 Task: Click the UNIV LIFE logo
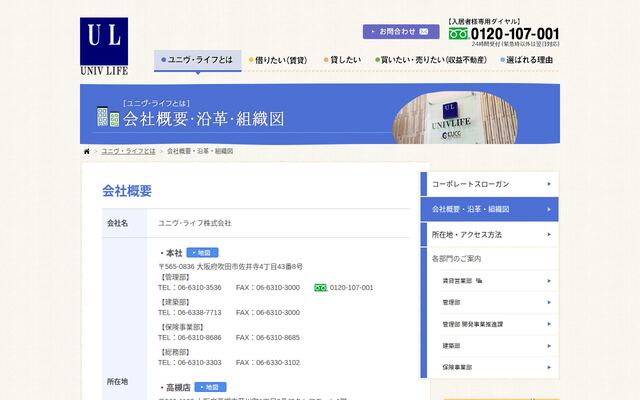pos(104,47)
